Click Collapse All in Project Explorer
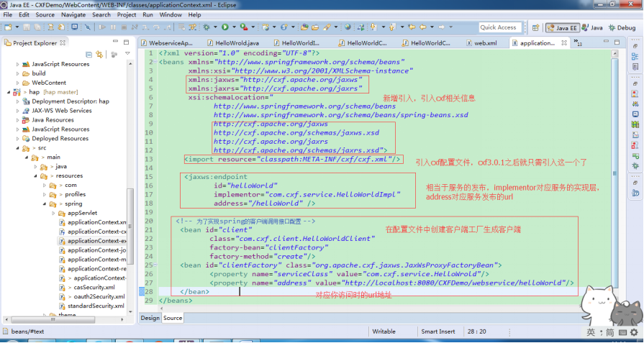Image resolution: width=644 pixels, height=343 pixels. 89,54
